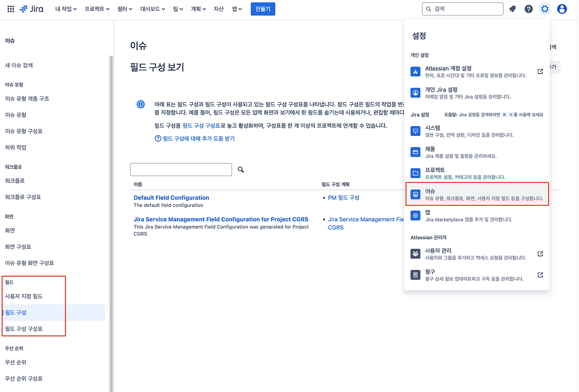Open notifications via the megaphone icon
The image size is (579, 392).
tap(512, 9)
